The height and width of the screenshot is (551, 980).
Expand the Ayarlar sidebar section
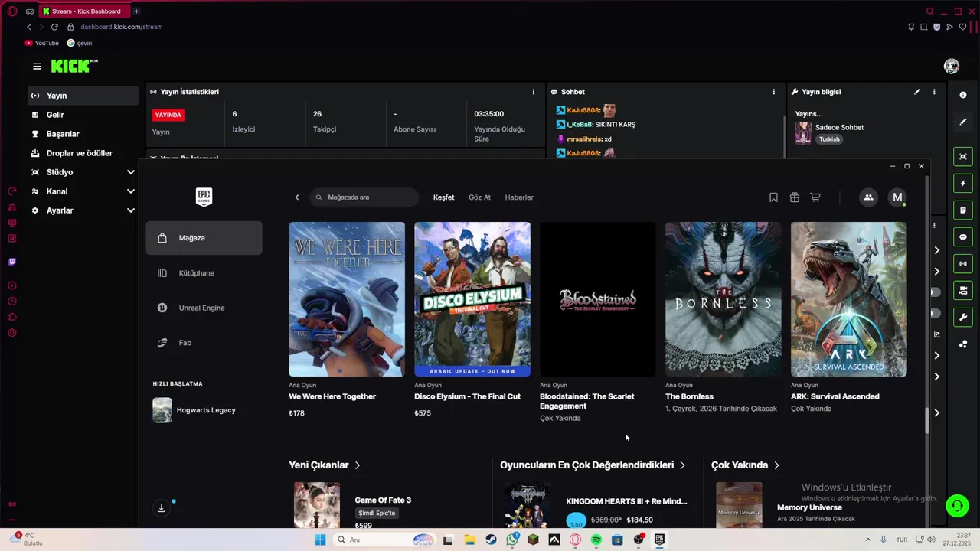pyautogui.click(x=131, y=210)
